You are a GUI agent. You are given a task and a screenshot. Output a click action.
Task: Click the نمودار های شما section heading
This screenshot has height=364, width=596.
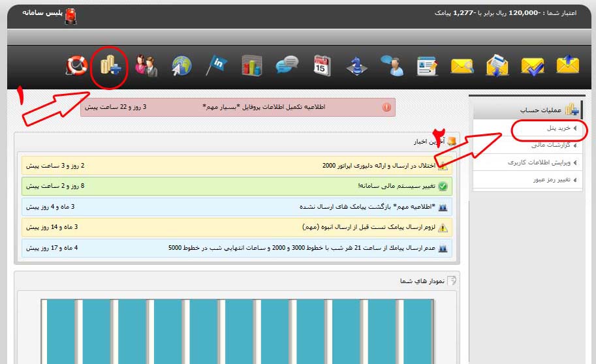[422, 281]
